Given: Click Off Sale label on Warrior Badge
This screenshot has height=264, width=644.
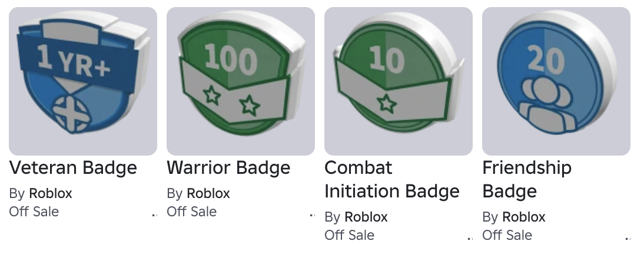Looking at the screenshot, I should [192, 212].
